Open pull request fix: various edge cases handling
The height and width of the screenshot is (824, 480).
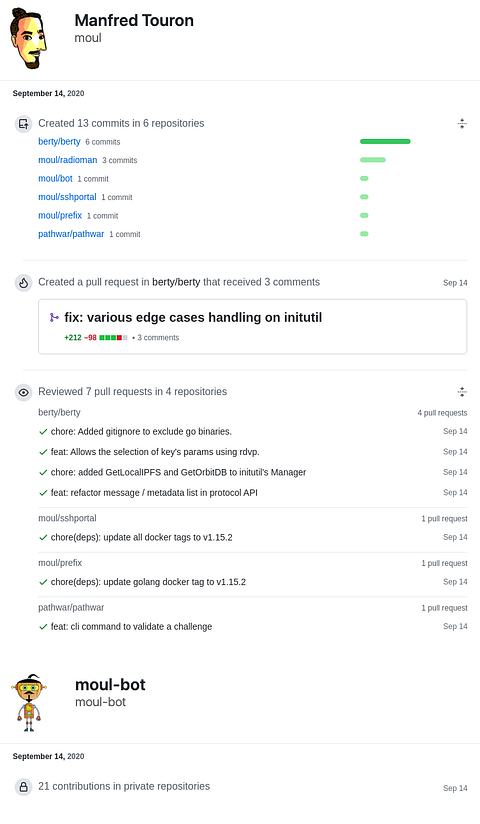(193, 317)
